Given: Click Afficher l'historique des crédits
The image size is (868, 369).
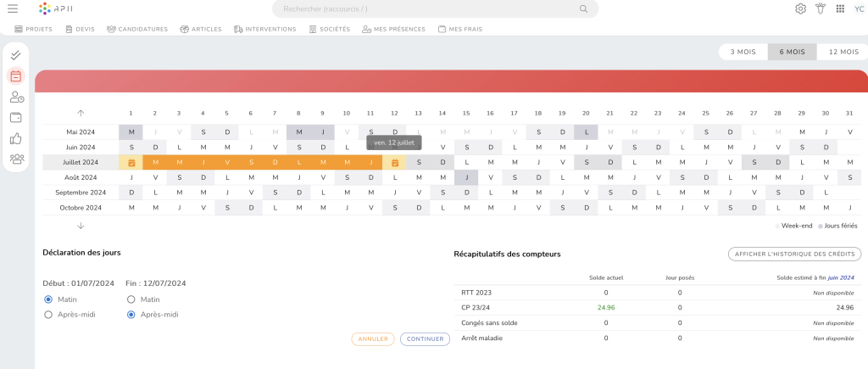Looking at the screenshot, I should pyautogui.click(x=794, y=254).
